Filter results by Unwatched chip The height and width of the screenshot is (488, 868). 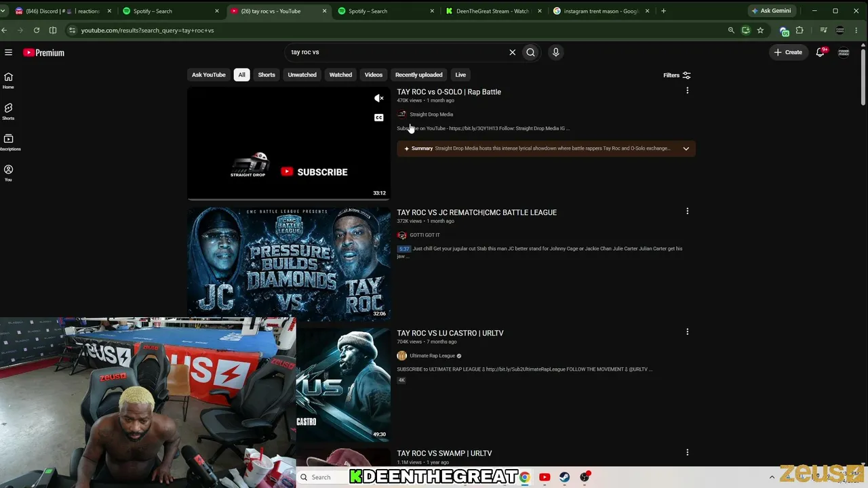tap(302, 75)
